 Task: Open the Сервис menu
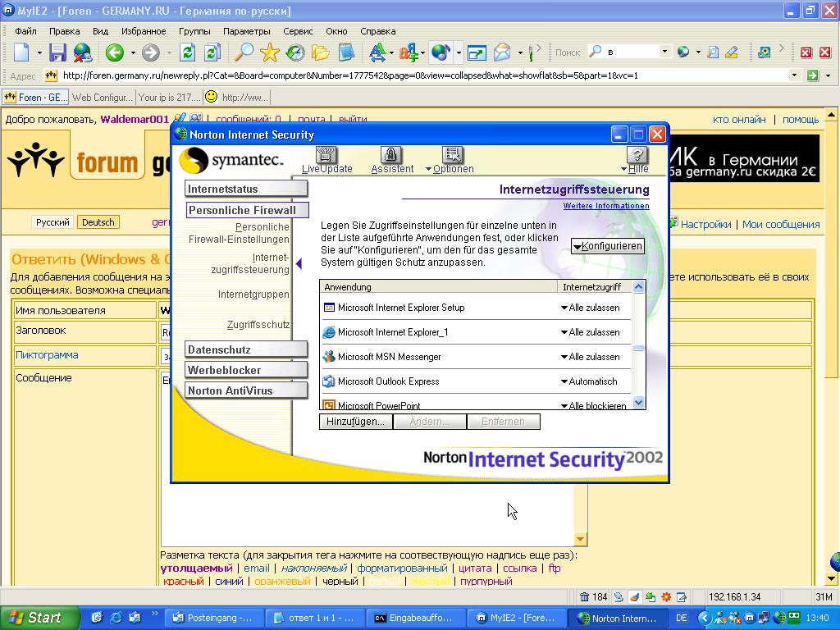point(298,31)
